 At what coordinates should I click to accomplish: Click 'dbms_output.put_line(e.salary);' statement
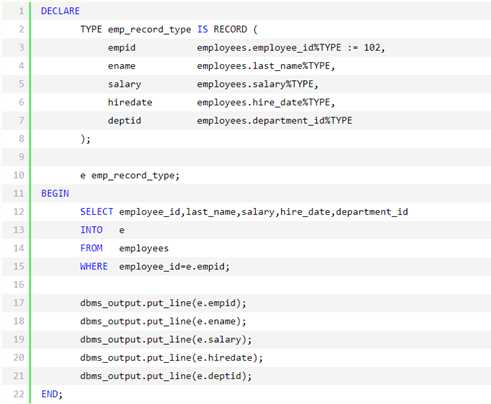click(x=166, y=340)
